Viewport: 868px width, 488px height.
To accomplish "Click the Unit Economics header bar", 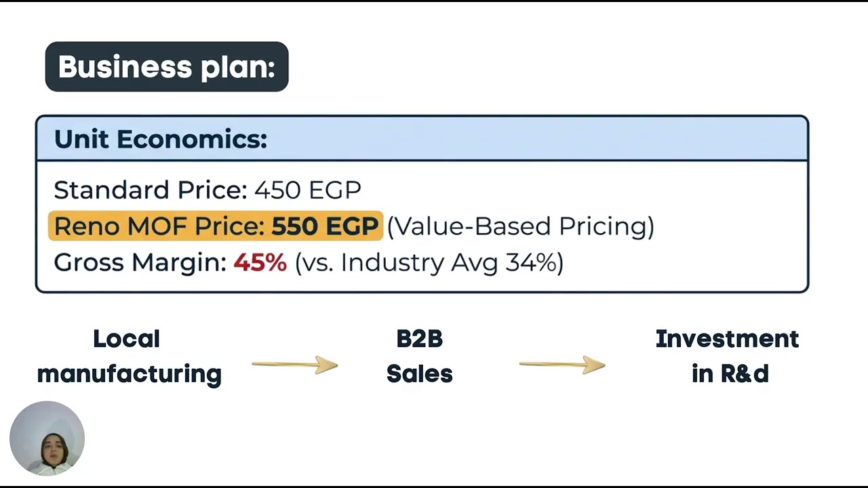I will [x=422, y=139].
